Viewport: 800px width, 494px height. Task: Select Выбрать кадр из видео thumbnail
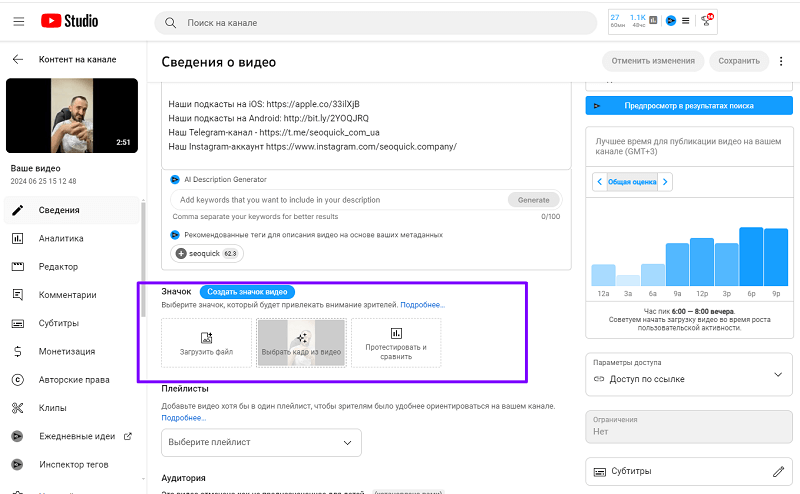(301, 343)
